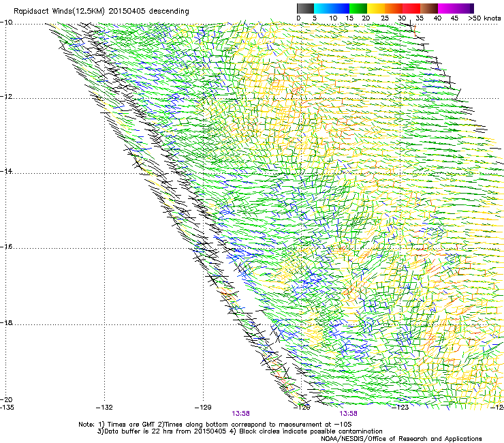Click the '-12' latitude axis label

click(x=6, y=97)
